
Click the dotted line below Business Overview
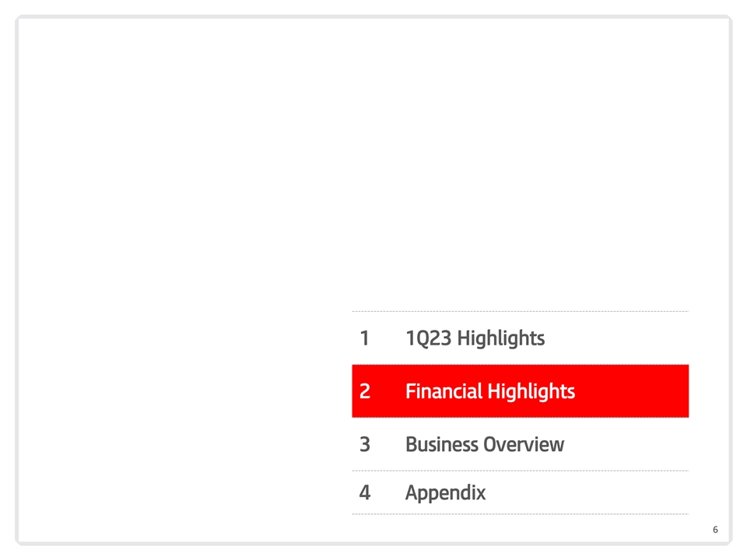521,471
